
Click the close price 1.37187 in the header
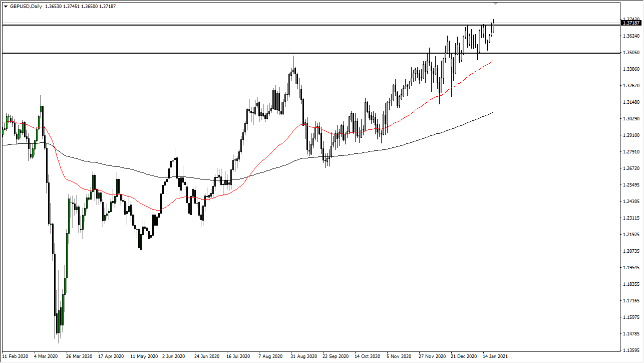click(108, 7)
